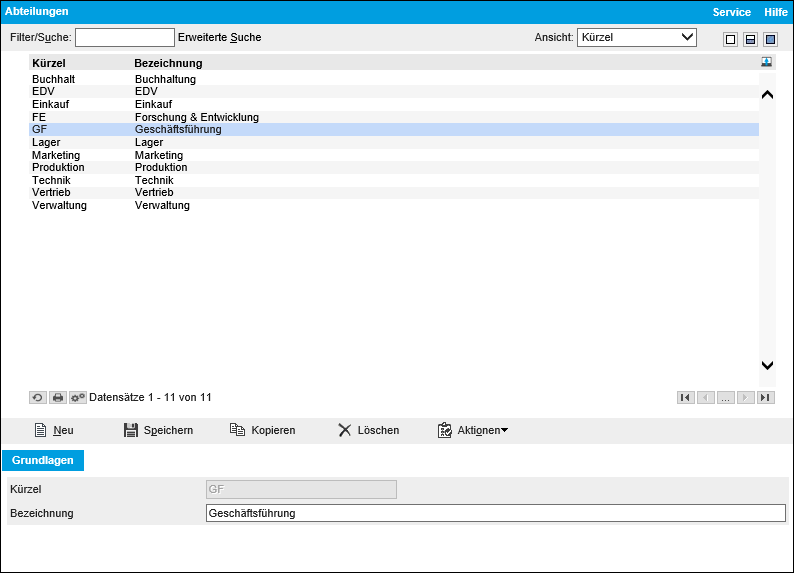This screenshot has width=794, height=573.
Task: Switch to list-only layout view
Action: (x=730, y=39)
